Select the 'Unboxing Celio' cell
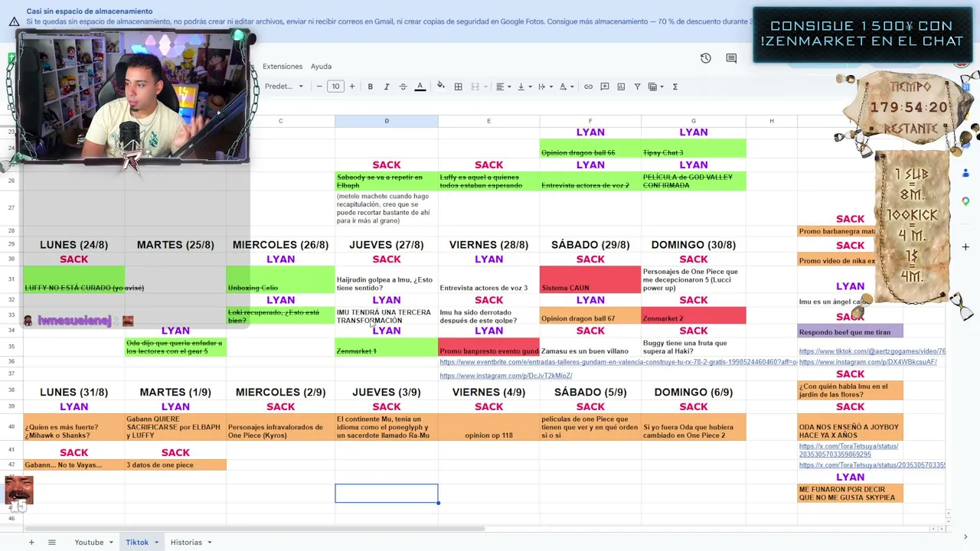 [x=280, y=279]
